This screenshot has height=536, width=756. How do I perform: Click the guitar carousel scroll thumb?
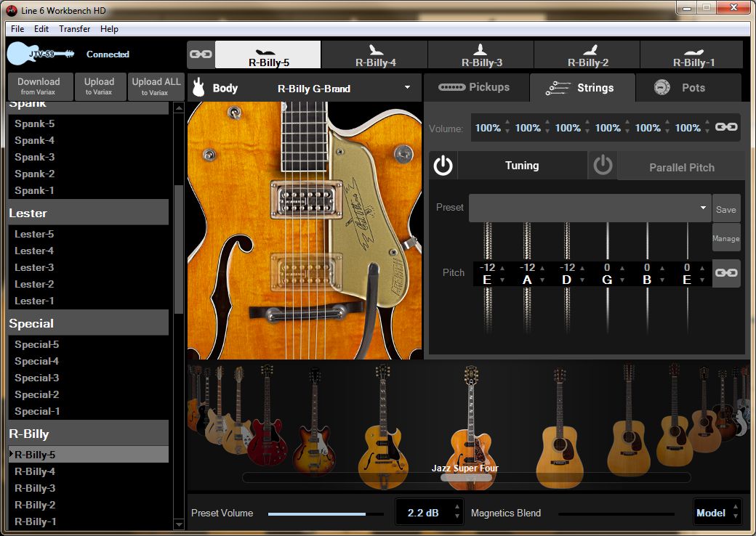click(466, 478)
